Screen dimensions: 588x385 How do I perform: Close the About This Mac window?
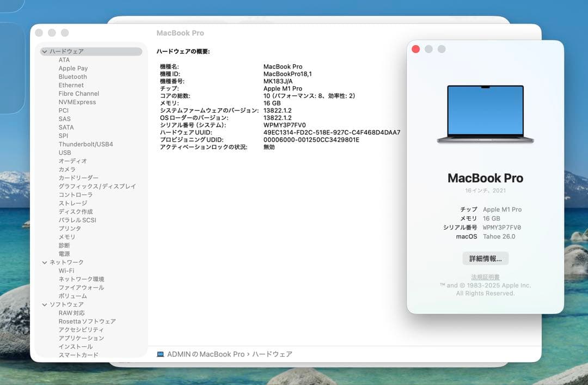pos(415,49)
